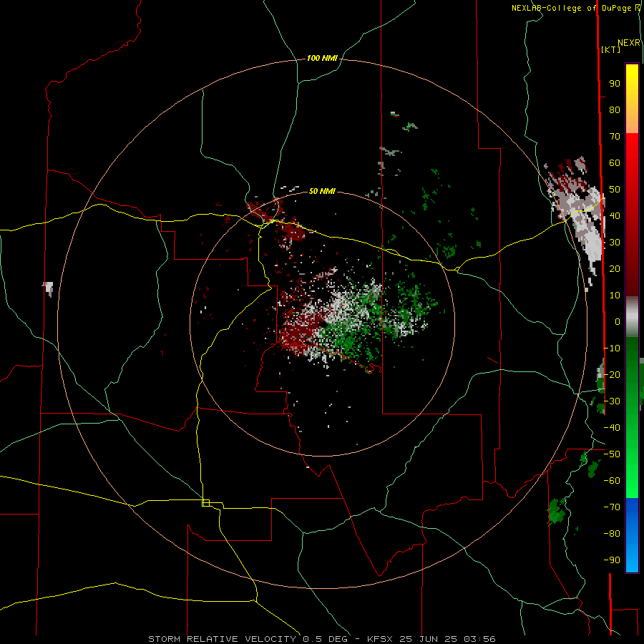Click the NEXR label above the scale
This screenshot has width=644, height=644.
tap(629, 43)
